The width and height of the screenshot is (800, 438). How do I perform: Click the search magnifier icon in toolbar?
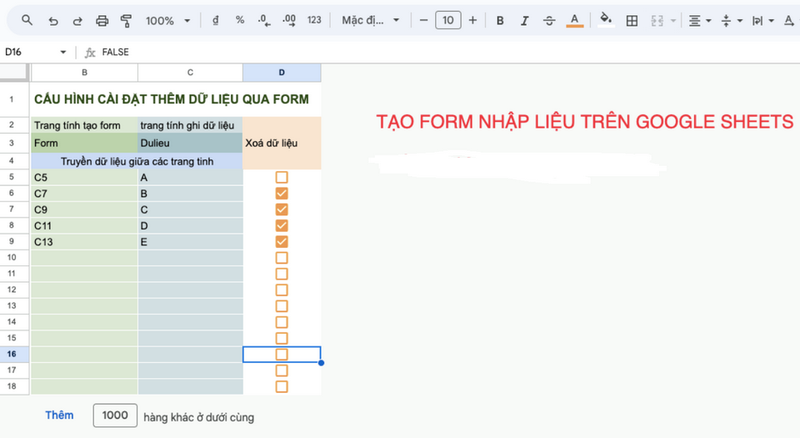[x=27, y=20]
